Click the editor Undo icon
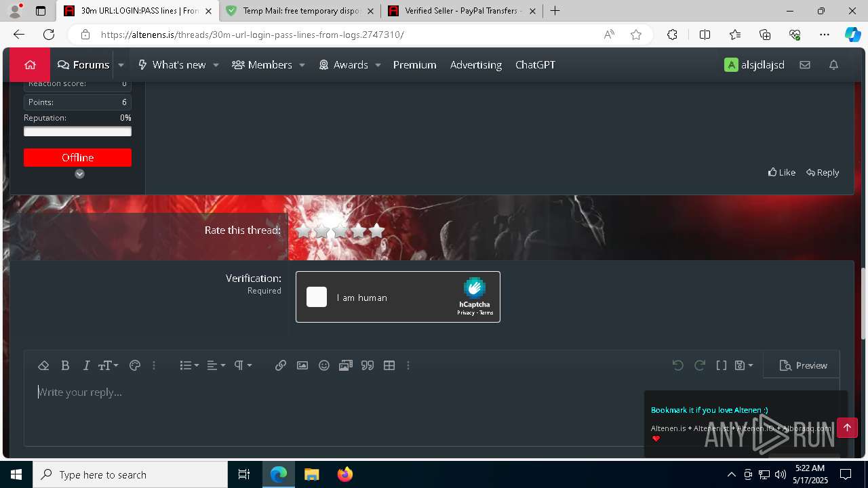The width and height of the screenshot is (868, 488). (x=677, y=365)
